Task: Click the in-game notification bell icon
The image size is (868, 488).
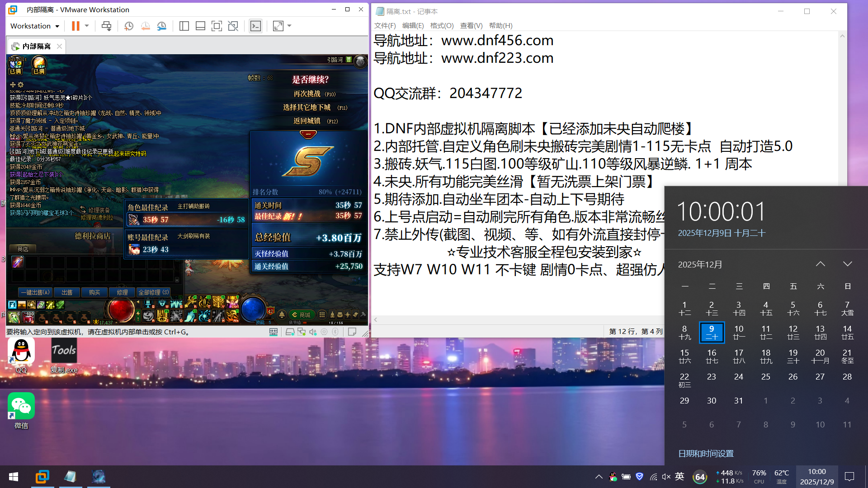Action: (282, 315)
